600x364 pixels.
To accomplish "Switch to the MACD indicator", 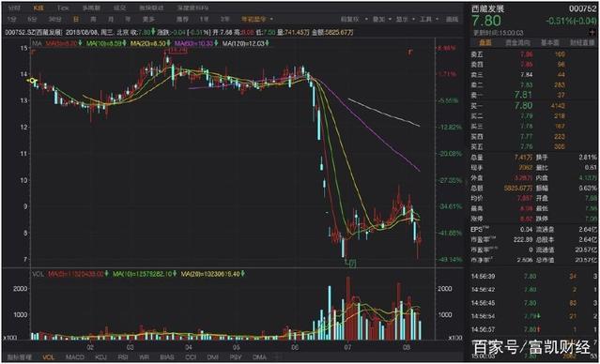I will [75, 357].
